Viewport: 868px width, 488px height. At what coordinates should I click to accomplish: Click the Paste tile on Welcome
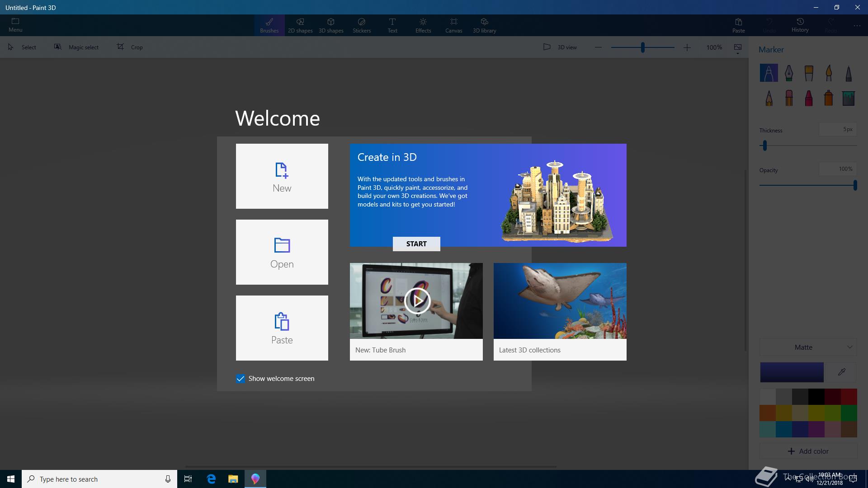tap(282, 328)
